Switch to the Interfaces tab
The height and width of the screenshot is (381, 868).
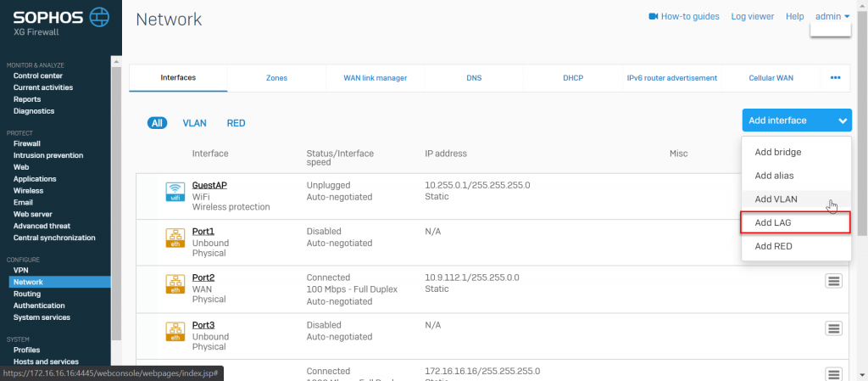178,78
